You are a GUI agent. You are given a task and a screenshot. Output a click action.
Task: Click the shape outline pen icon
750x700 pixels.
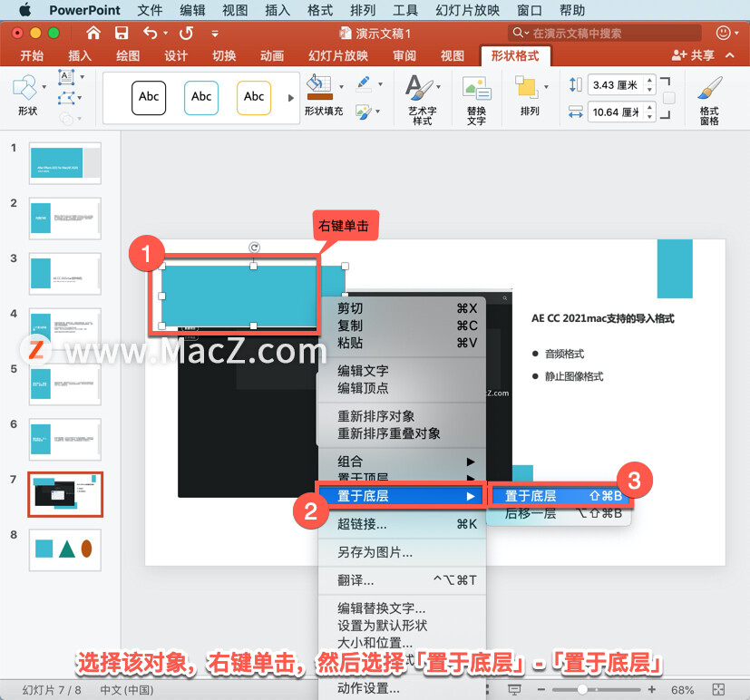coord(365,84)
